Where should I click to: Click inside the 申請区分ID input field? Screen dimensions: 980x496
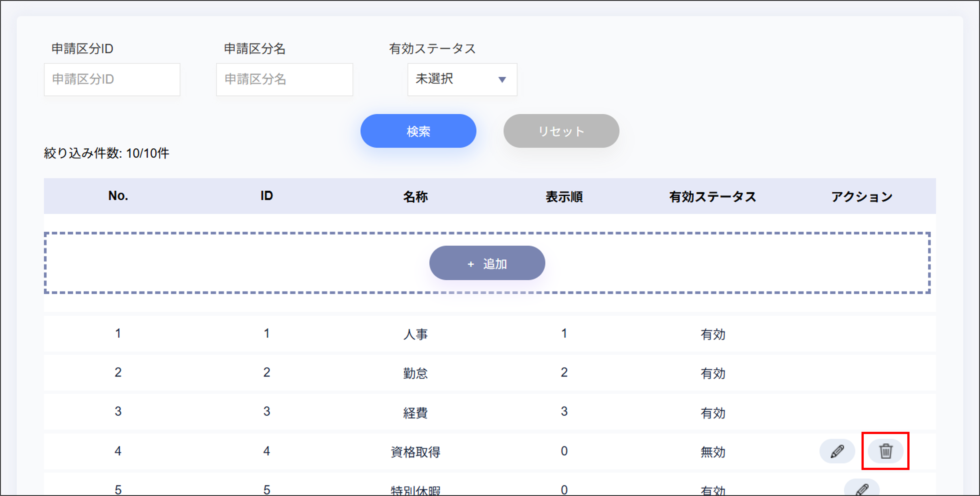point(112,80)
